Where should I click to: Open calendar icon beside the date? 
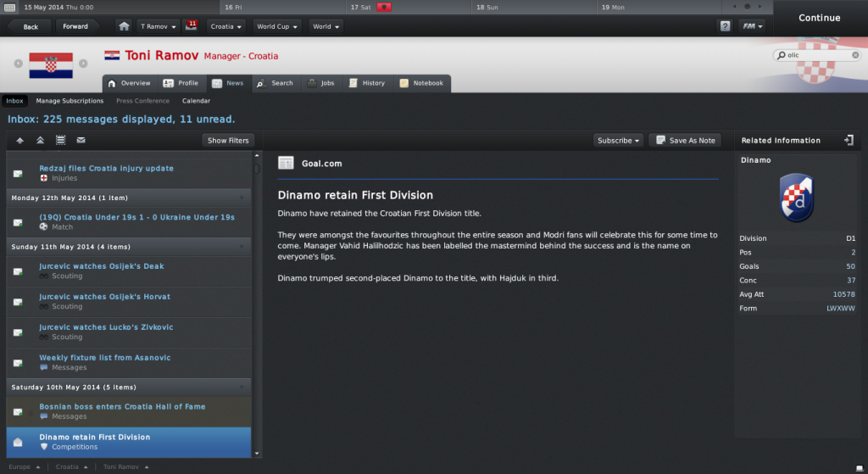pyautogui.click(x=9, y=7)
